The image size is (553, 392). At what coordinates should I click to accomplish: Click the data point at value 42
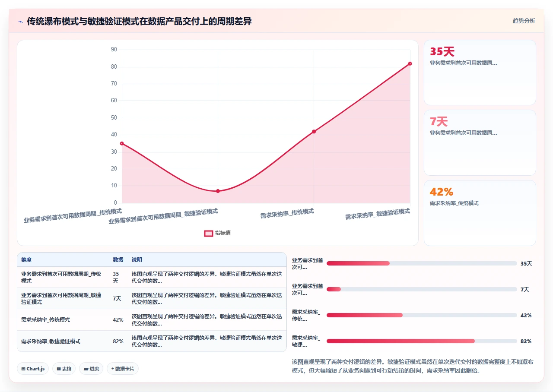pyautogui.click(x=314, y=131)
